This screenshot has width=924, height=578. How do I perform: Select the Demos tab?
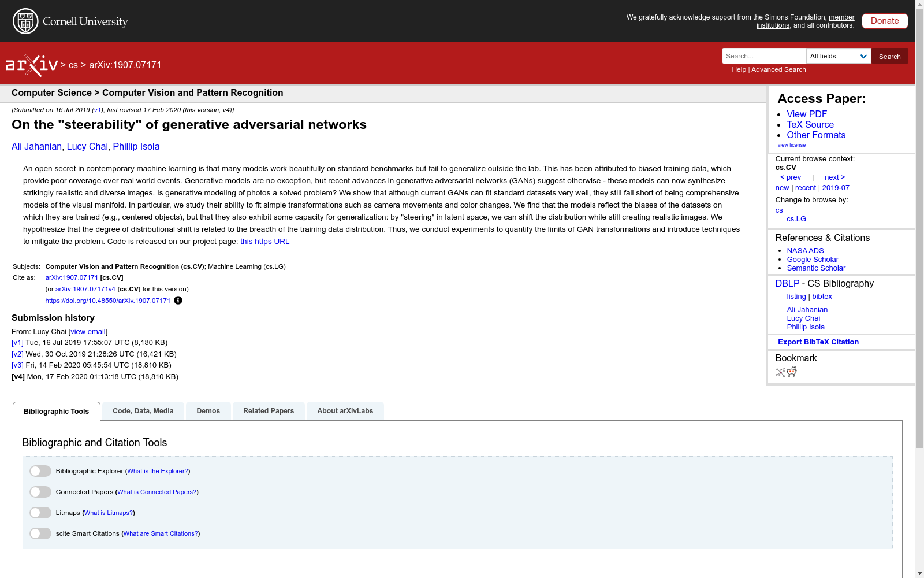point(208,411)
